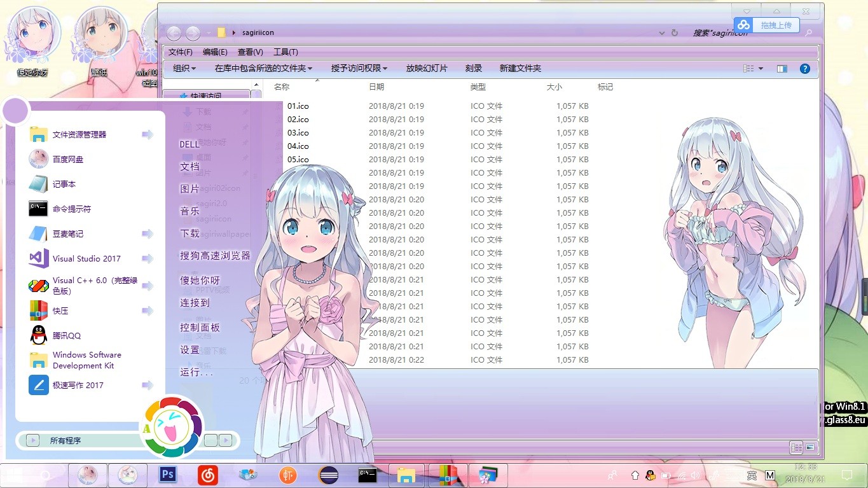The width and height of the screenshot is (868, 488).
Task: Open Command Prompt from the taskbar
Action: (368, 475)
